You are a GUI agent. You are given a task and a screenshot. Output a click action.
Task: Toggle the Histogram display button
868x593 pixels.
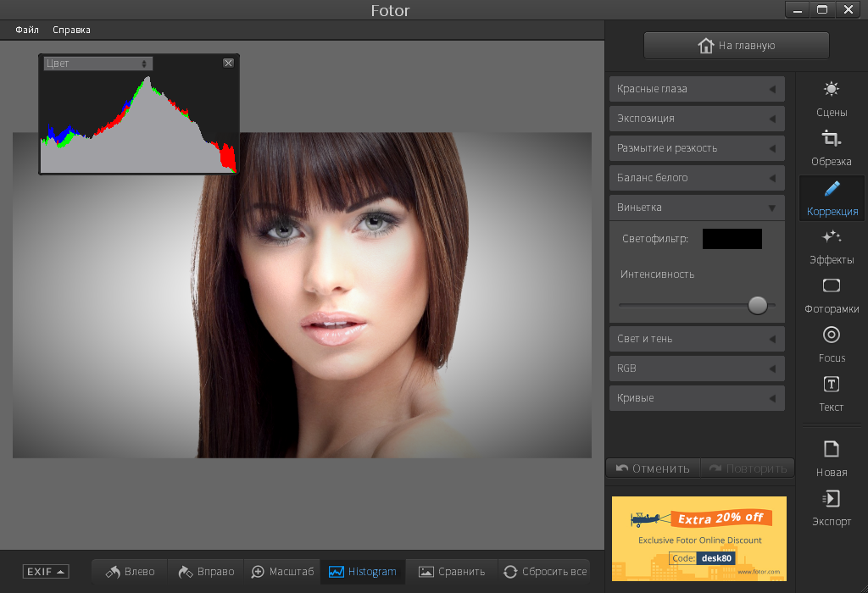click(x=363, y=572)
